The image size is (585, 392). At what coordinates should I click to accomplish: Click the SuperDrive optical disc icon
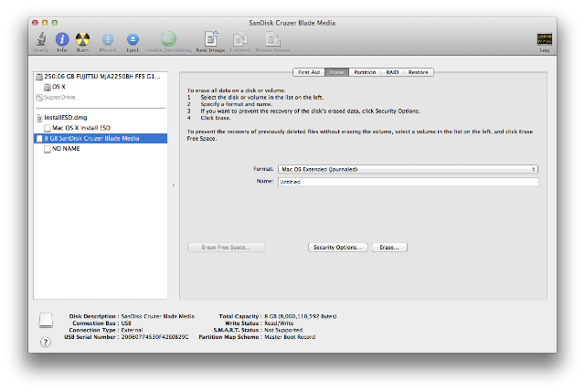(x=39, y=98)
